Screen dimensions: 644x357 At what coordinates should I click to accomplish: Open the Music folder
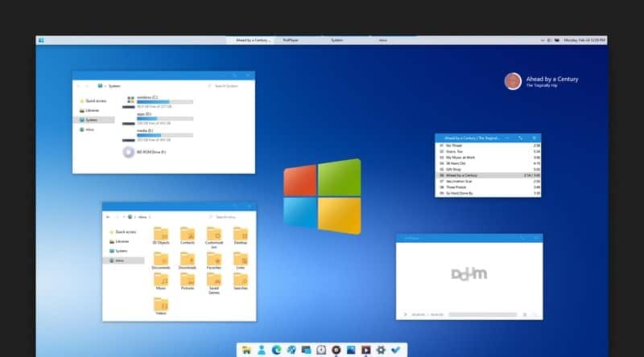click(161, 281)
